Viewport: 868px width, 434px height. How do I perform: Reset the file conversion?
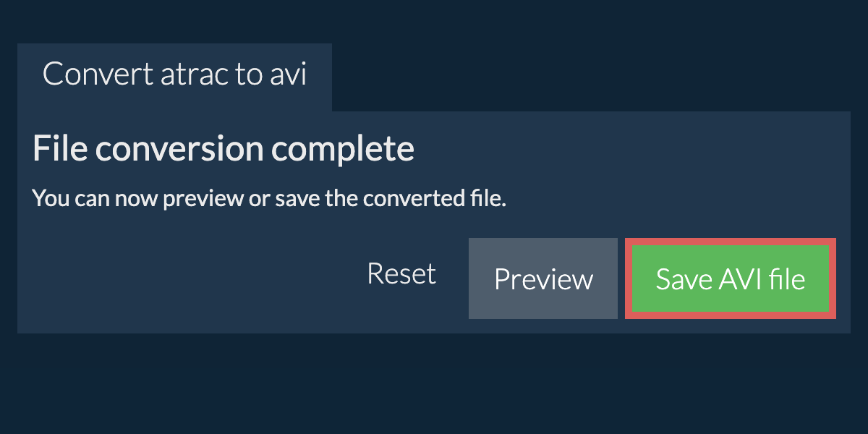coord(401,274)
